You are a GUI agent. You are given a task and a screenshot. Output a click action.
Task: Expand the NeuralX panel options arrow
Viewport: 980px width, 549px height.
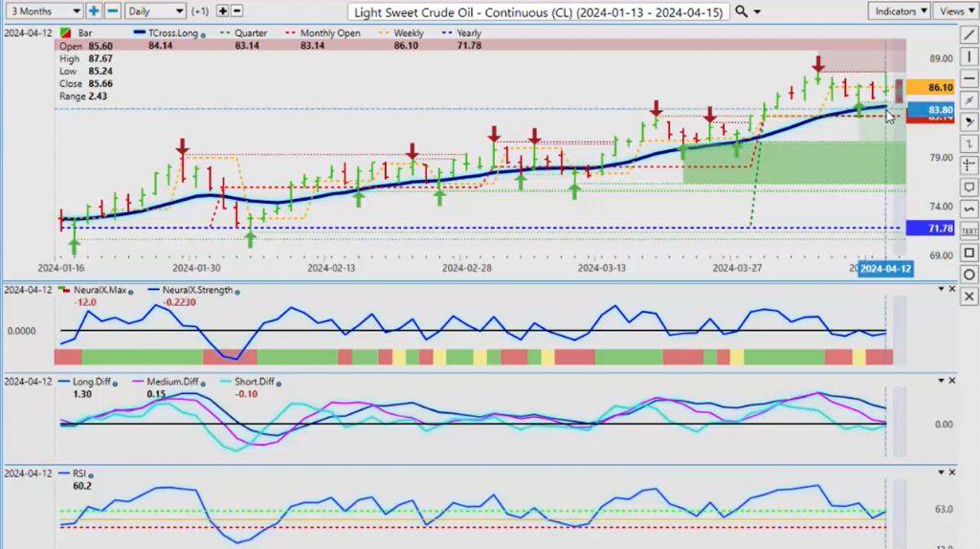click(941, 289)
